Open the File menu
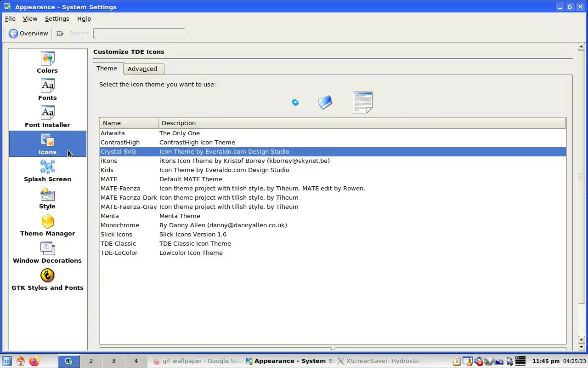The width and height of the screenshot is (588, 368). point(10,19)
